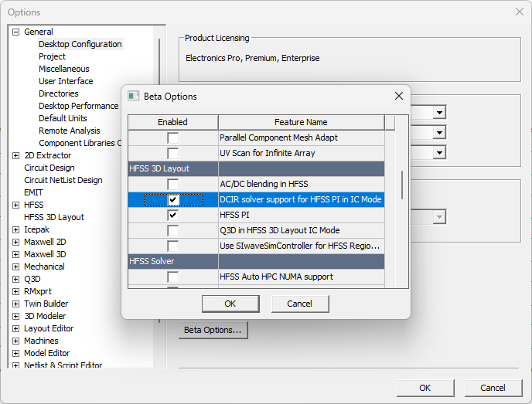Select Directories in options tree
The image size is (532, 404).
[58, 93]
